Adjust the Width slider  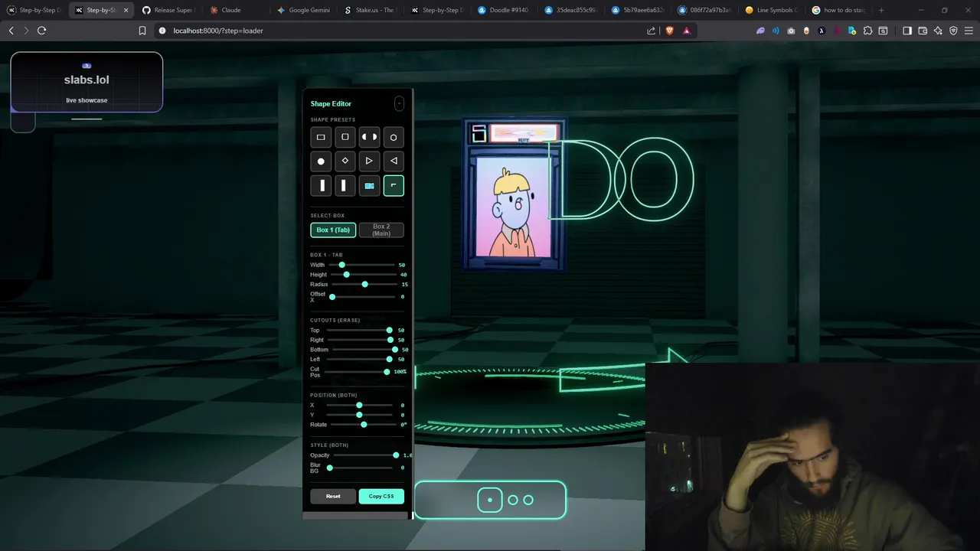[362, 265]
